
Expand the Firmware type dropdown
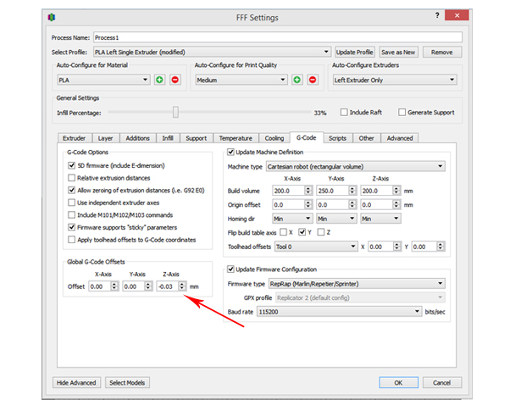pyautogui.click(x=355, y=284)
